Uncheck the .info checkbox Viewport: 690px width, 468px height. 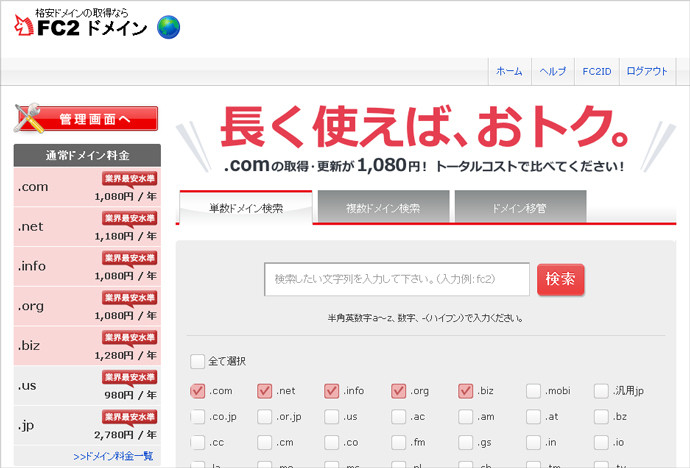point(331,391)
